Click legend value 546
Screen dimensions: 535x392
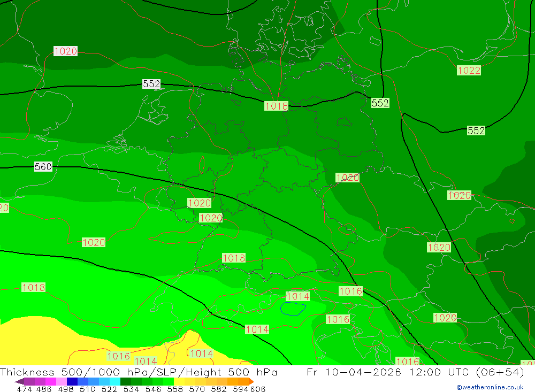pyautogui.click(x=153, y=389)
